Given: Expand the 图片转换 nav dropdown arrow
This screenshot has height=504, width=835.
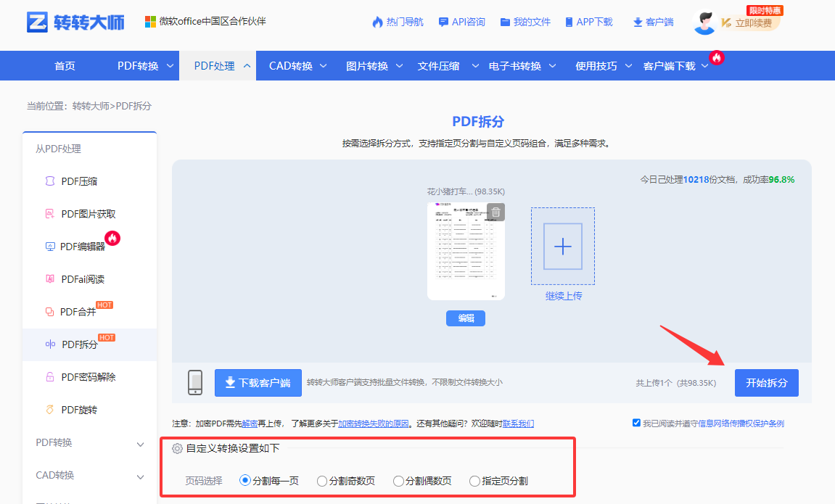Looking at the screenshot, I should [400, 66].
